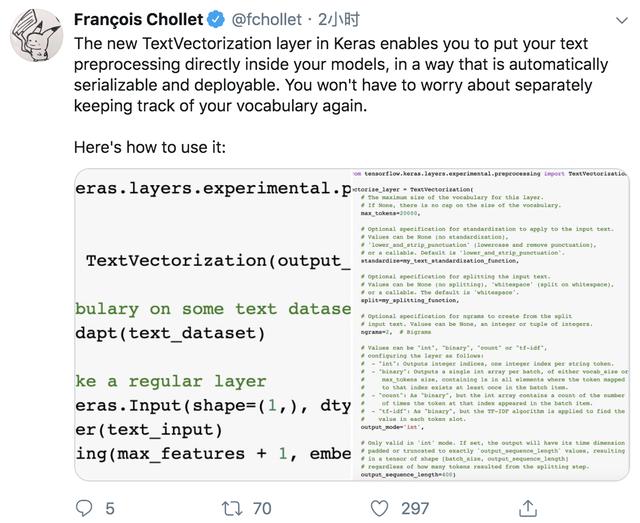Open the right code parameters image

491,323
